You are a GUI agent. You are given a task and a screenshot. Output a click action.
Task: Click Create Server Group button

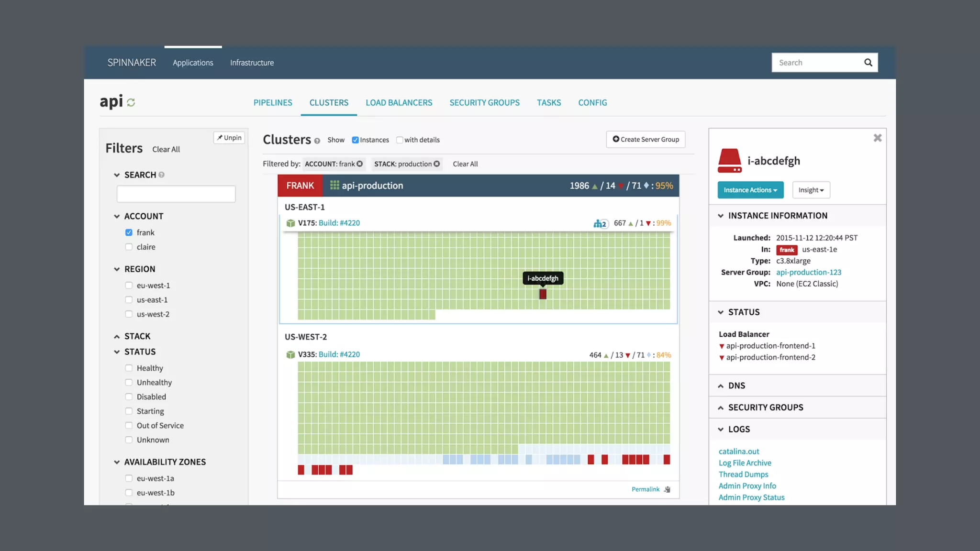click(x=646, y=139)
